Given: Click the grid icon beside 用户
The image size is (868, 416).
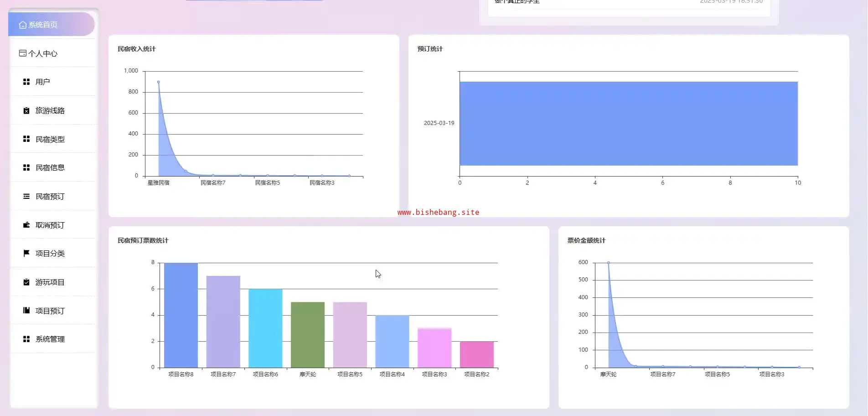Looking at the screenshot, I should click(26, 82).
